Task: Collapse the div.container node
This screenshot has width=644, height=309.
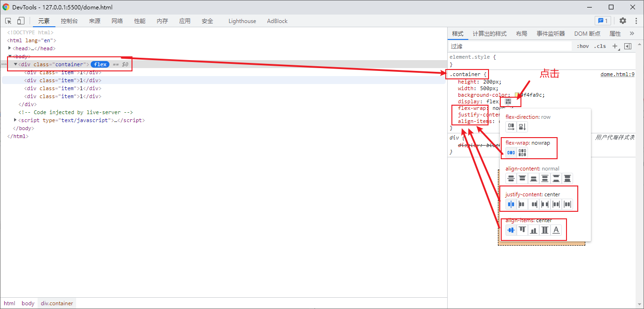Action: pyautogui.click(x=16, y=64)
